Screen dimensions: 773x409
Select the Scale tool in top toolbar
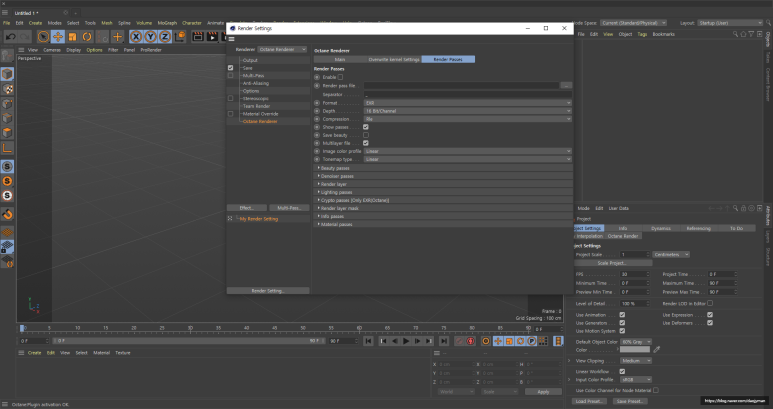(72, 36)
